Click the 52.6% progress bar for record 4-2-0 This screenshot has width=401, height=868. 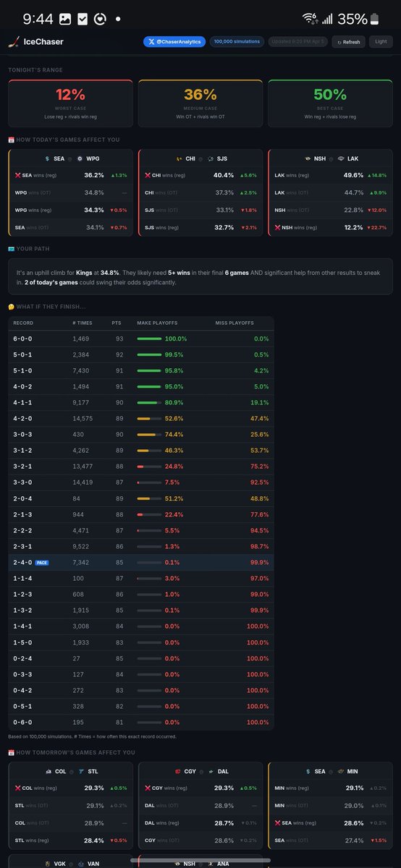(x=149, y=418)
